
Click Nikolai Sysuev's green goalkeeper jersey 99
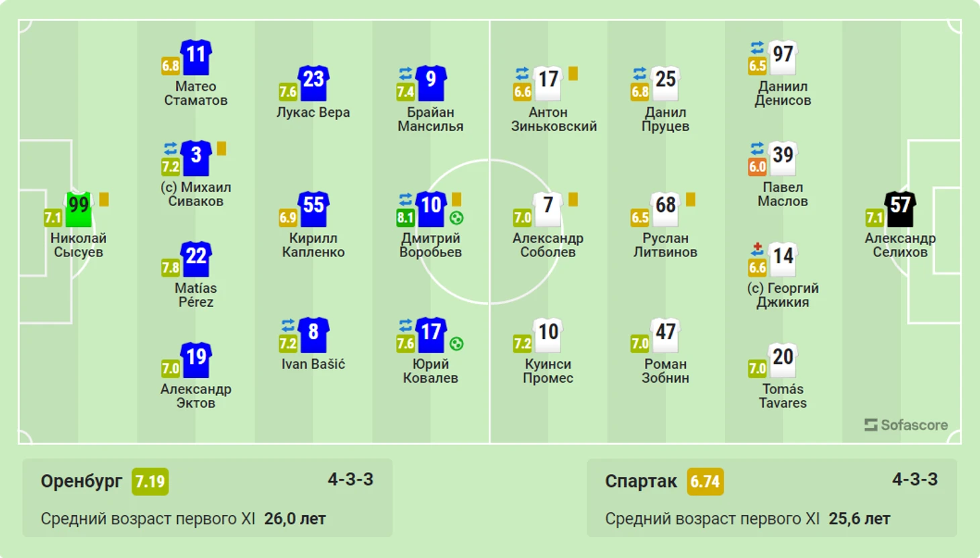[x=79, y=208]
